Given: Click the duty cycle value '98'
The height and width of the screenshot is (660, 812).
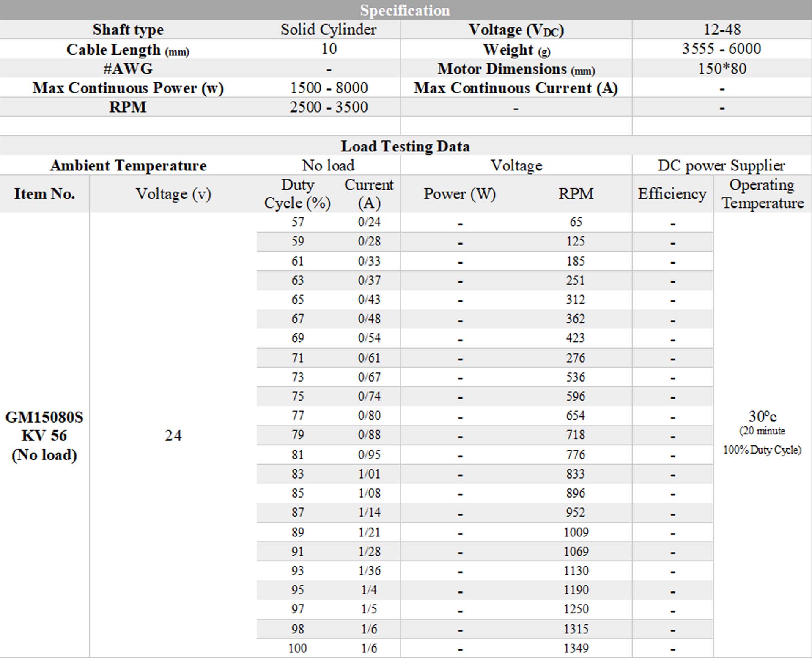Looking at the screenshot, I should 298,629.
